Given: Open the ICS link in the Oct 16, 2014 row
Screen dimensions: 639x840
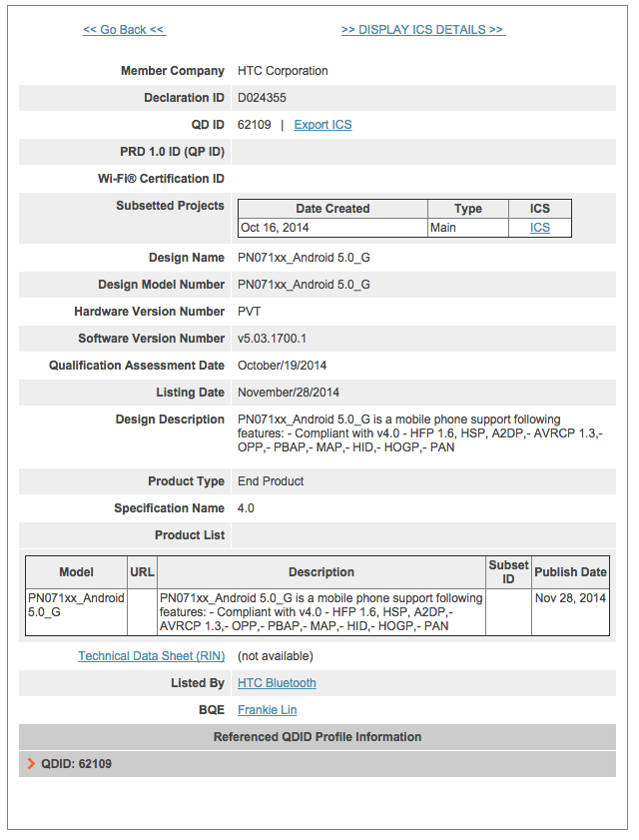Looking at the screenshot, I should pos(539,228).
